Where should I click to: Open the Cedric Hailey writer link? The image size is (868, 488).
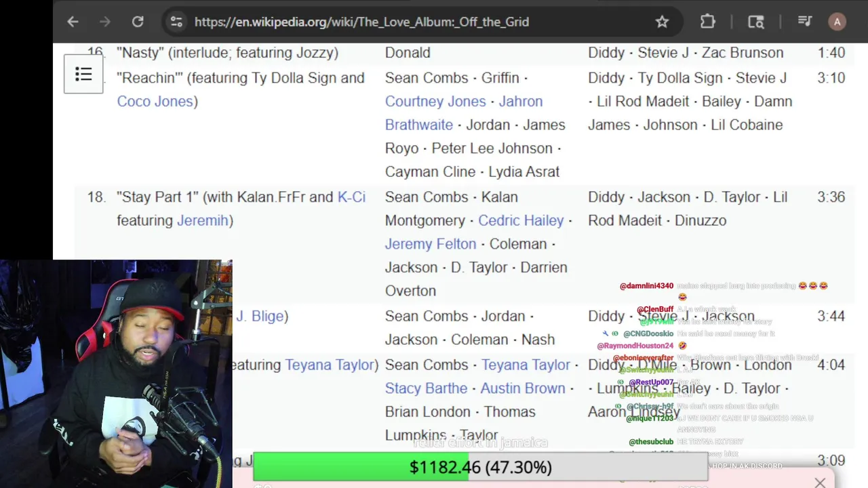click(x=521, y=220)
